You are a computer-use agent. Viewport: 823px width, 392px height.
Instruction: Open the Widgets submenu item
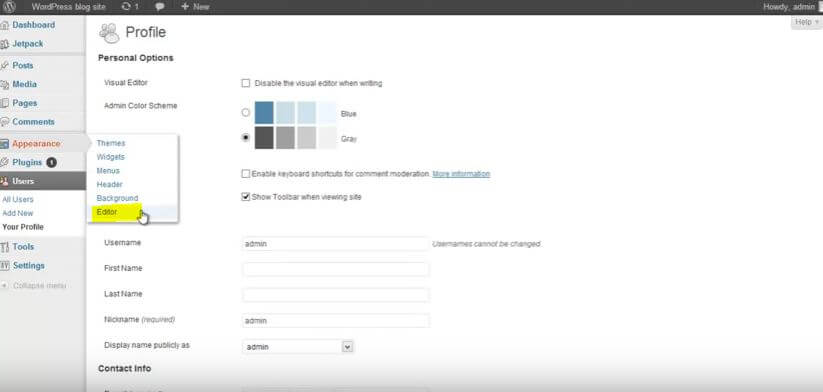(111, 157)
